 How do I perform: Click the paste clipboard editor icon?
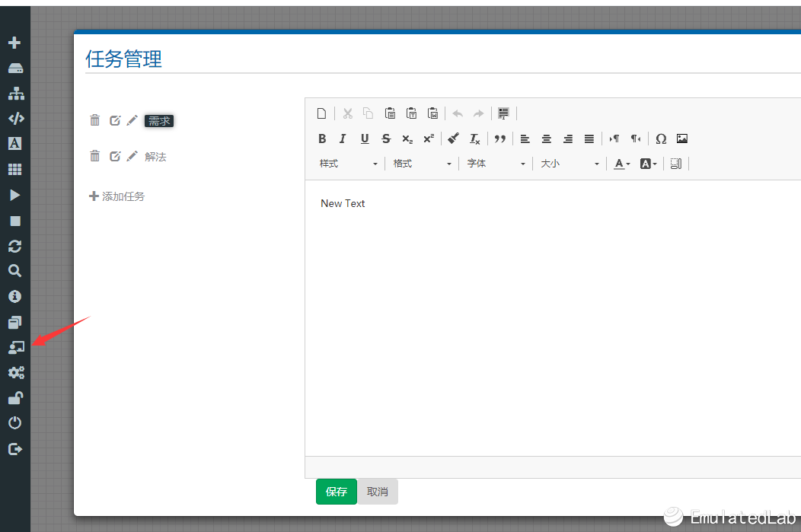pos(391,113)
